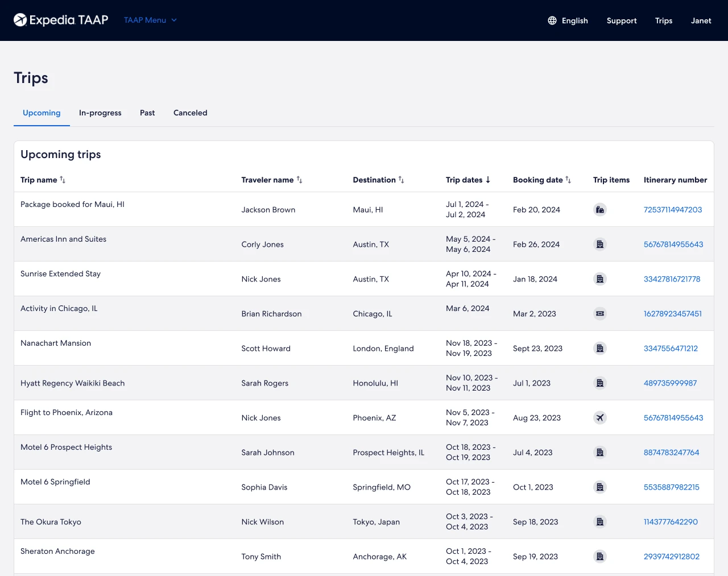The image size is (728, 576).
Task: Go to Trips in top navigation
Action: coord(664,20)
